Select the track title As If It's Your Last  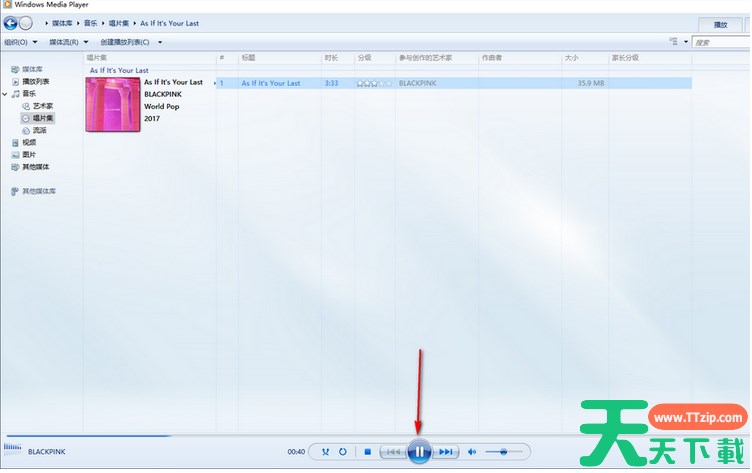tap(271, 83)
